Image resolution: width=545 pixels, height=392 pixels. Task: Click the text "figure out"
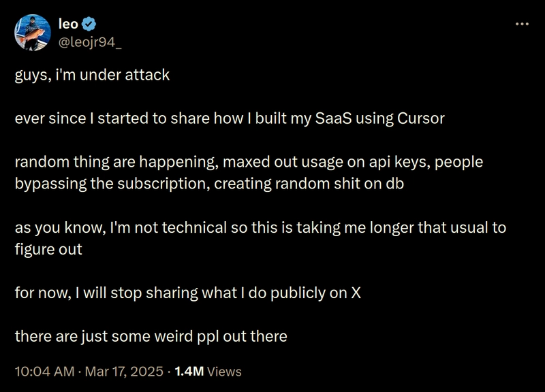click(x=48, y=249)
